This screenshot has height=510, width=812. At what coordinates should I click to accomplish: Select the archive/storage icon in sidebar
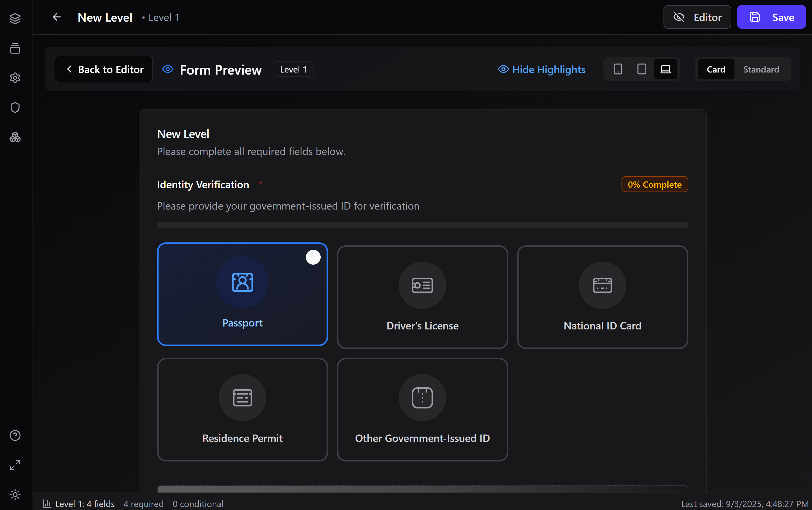pos(15,48)
